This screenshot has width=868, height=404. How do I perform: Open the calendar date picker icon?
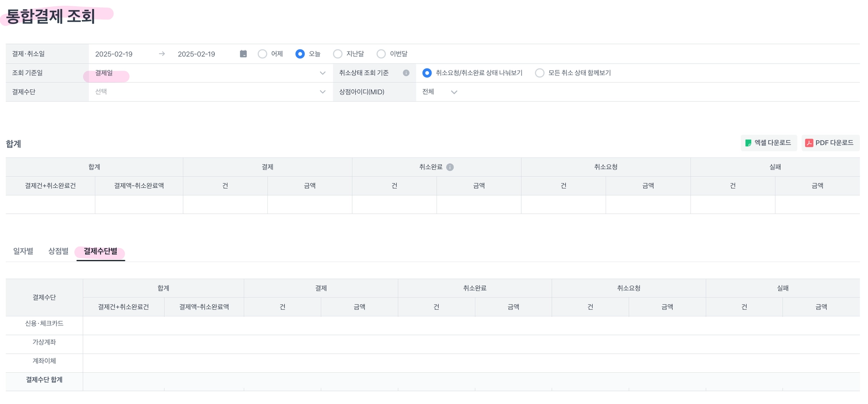243,54
